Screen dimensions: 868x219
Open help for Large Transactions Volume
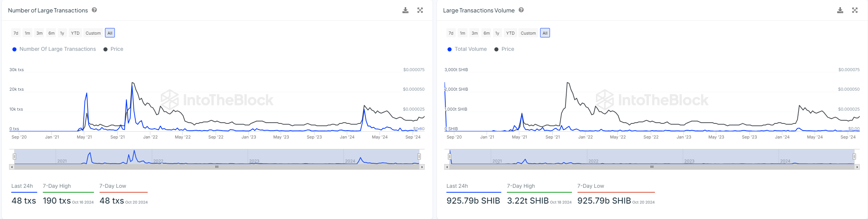[x=521, y=10]
